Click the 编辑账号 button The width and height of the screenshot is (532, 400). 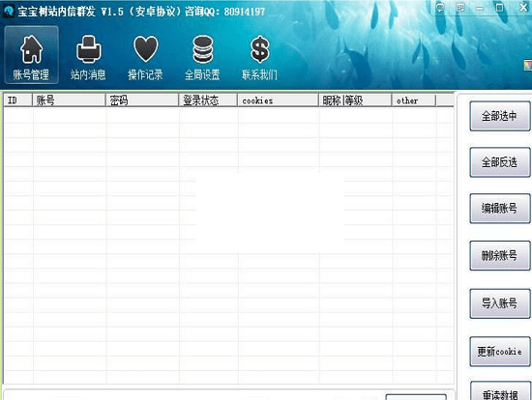[x=499, y=208]
